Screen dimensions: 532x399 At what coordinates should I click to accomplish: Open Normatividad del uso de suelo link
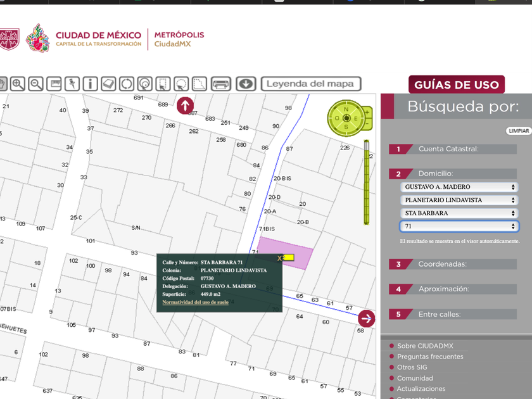pos(195,302)
